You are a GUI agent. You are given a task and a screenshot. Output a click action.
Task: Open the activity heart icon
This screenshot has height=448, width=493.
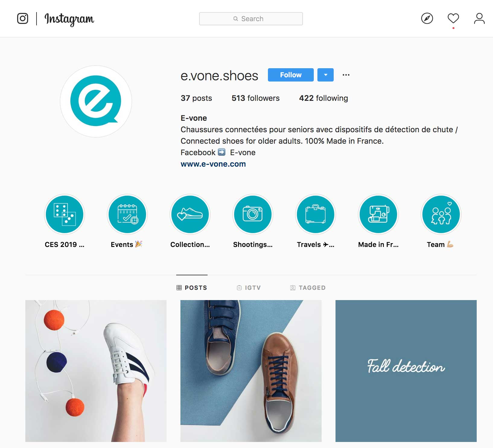[x=453, y=18]
